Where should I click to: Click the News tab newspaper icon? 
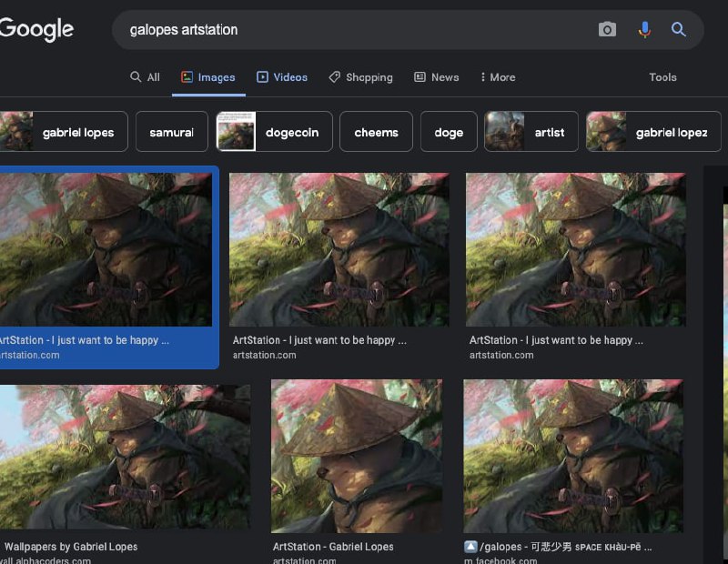(x=420, y=76)
